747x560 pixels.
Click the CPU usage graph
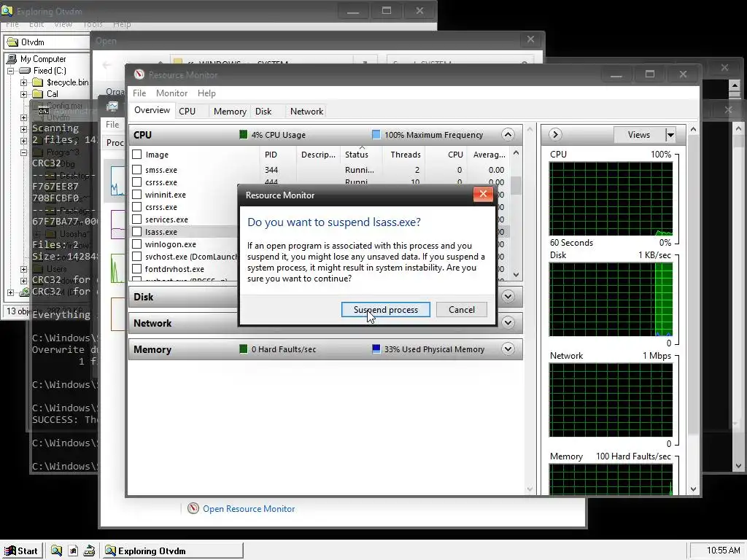[611, 198]
